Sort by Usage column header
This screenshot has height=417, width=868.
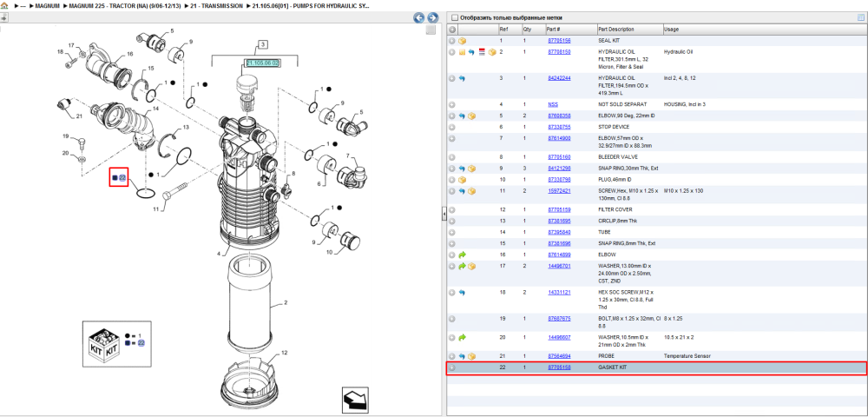pos(763,30)
